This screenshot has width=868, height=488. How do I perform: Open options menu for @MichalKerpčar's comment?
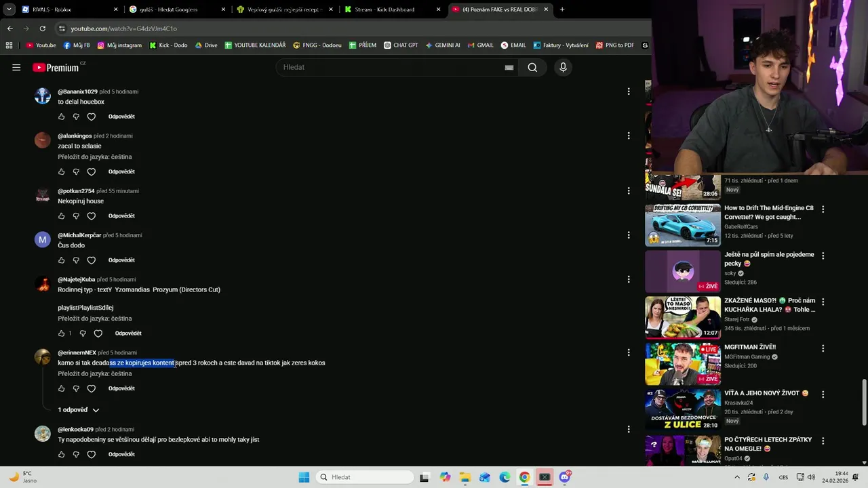point(629,235)
